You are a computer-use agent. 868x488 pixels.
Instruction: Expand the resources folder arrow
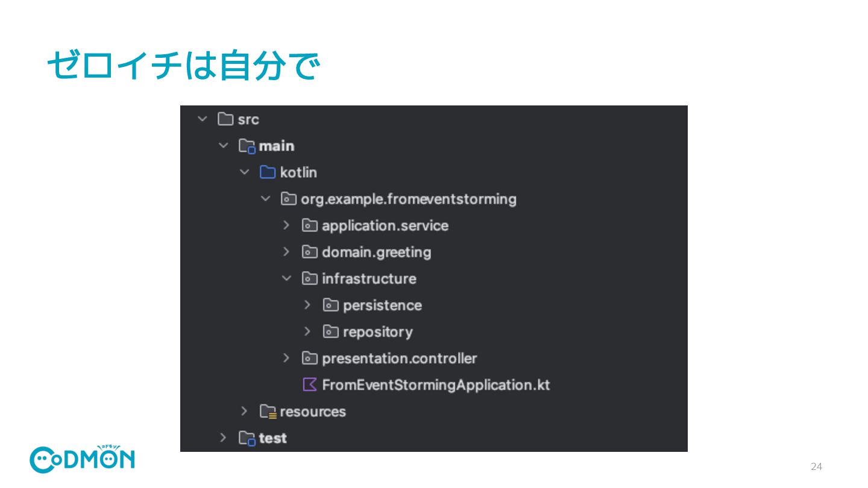click(244, 411)
